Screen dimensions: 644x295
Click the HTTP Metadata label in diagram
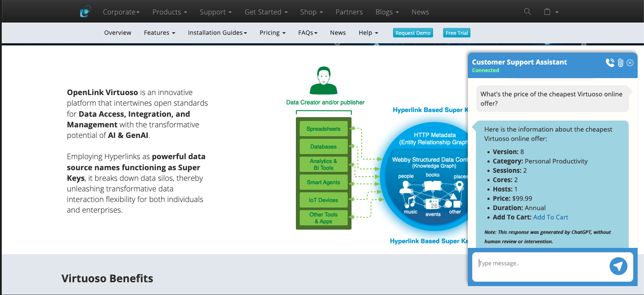[435, 135]
